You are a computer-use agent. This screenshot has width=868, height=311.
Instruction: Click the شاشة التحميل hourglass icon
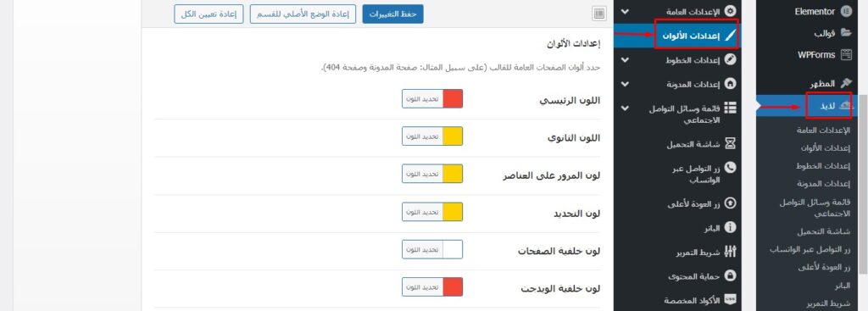coord(730,144)
